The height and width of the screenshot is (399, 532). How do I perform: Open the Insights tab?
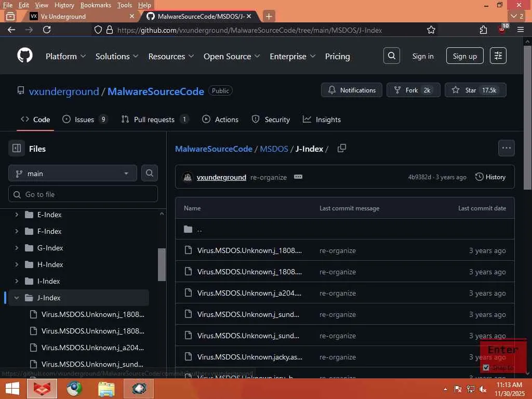click(x=322, y=119)
